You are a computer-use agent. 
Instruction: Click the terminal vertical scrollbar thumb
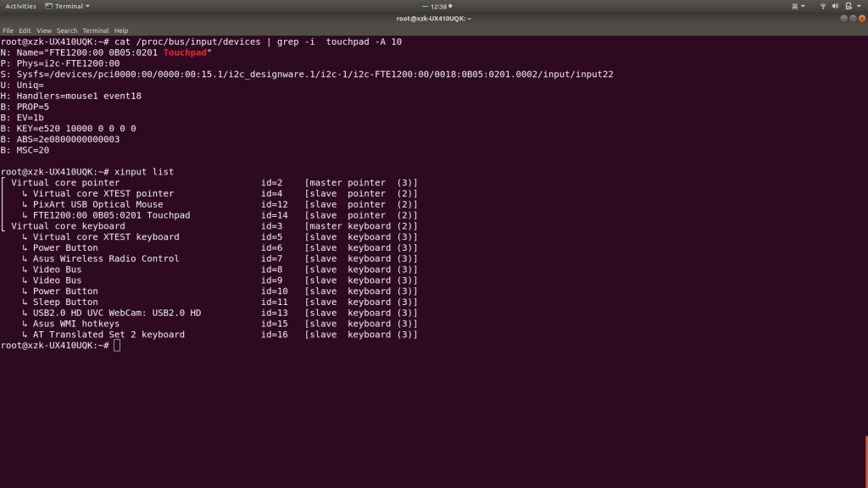[x=866, y=462]
